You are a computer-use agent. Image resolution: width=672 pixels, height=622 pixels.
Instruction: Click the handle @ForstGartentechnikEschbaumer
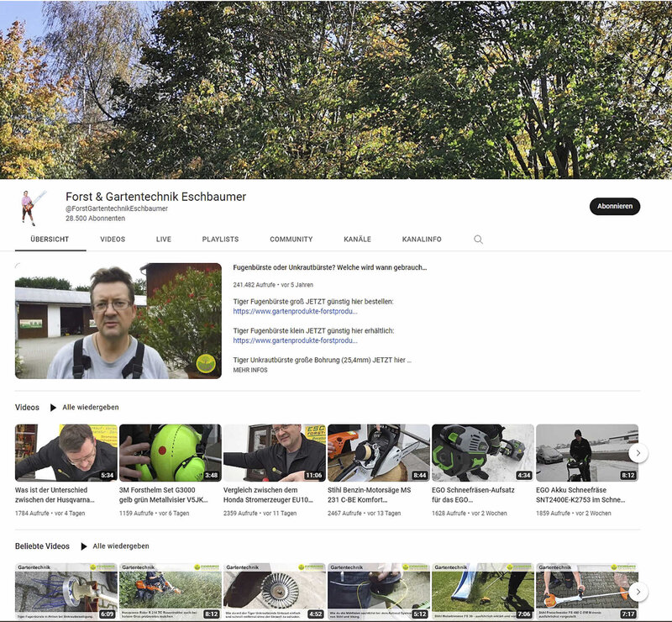coord(117,208)
